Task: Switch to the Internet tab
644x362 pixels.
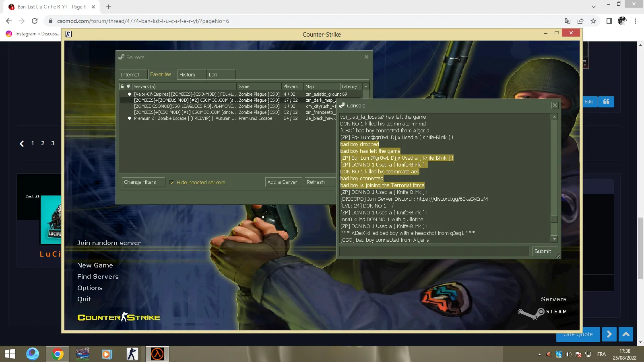Action: coord(133,74)
